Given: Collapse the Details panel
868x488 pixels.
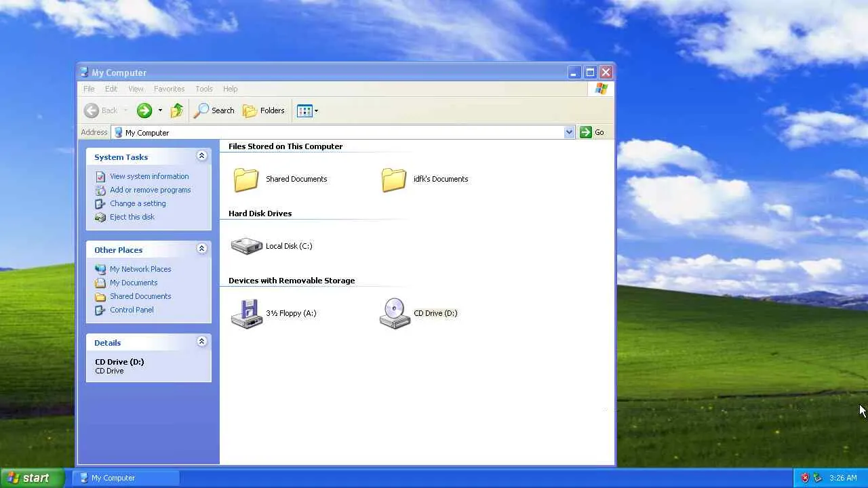Looking at the screenshot, I should point(201,342).
